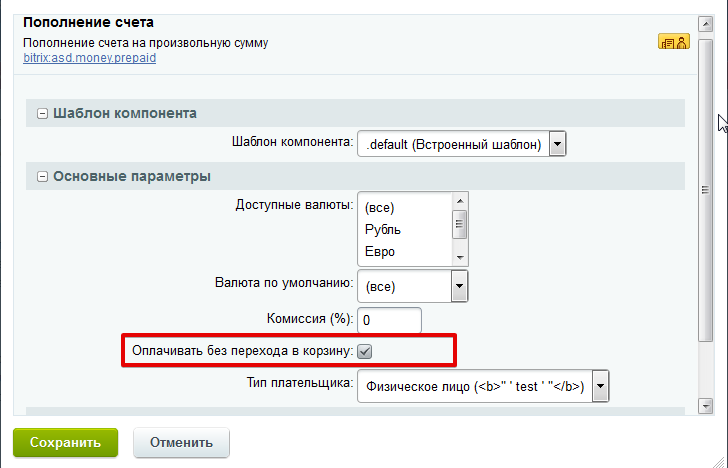This screenshot has height=468, width=728.
Task: Click the Отменить button
Action: pyautogui.click(x=181, y=442)
